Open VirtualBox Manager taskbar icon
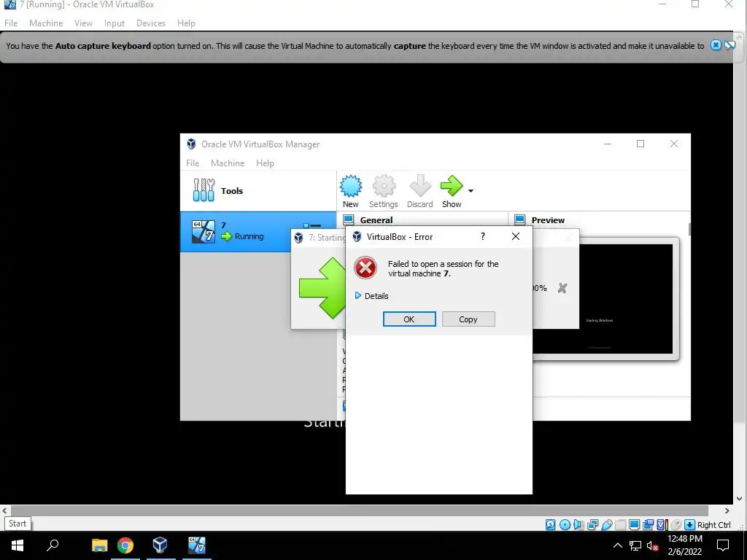 (160, 545)
